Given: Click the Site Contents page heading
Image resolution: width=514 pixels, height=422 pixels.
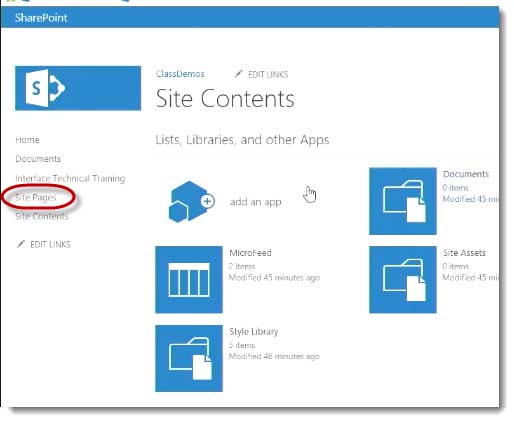Looking at the screenshot, I should pyautogui.click(x=225, y=99).
